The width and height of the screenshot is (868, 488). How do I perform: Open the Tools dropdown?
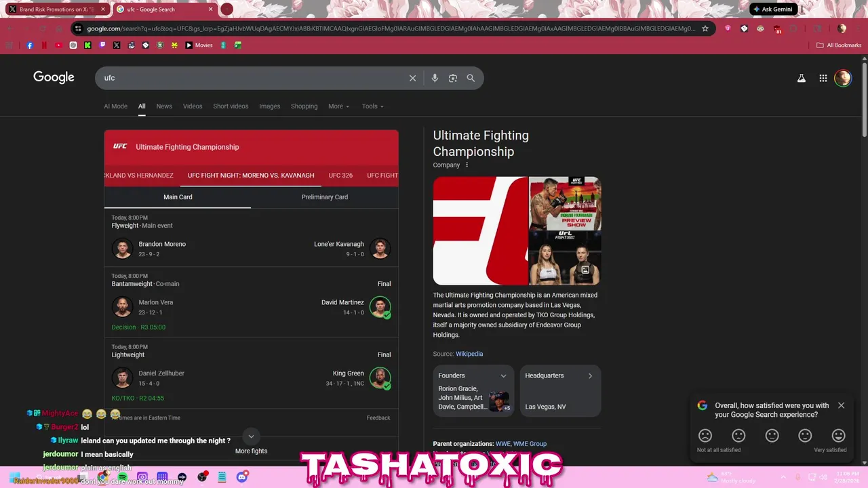372,106
